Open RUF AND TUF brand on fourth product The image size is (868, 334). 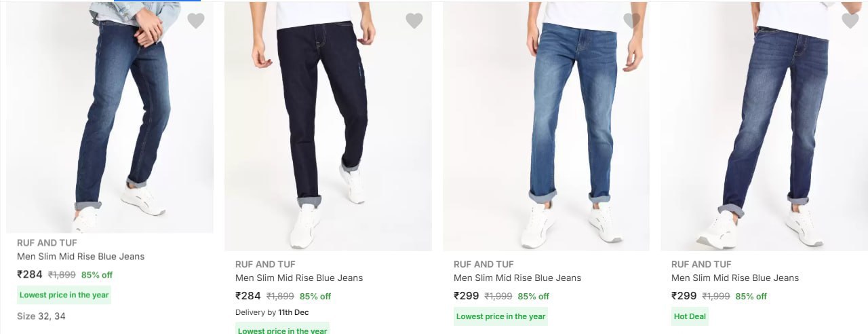tap(701, 264)
